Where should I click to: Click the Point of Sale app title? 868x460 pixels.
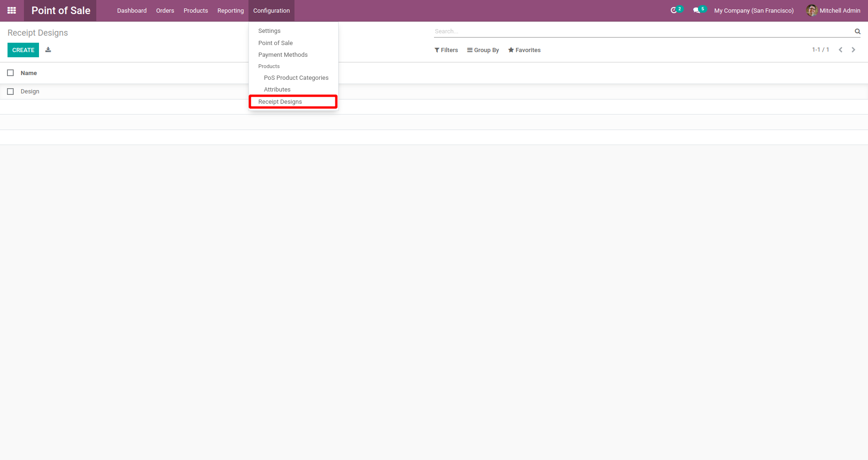[61, 10]
